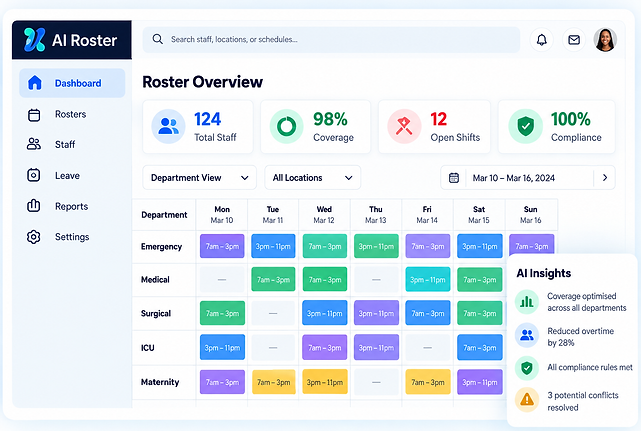The height and width of the screenshot is (431, 641).
Task: Click the reduced overtime people icon
Action: click(527, 335)
